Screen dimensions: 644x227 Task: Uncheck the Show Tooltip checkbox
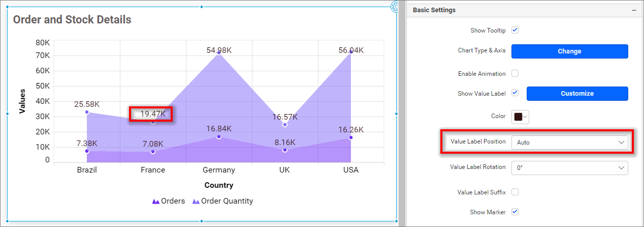click(x=515, y=30)
